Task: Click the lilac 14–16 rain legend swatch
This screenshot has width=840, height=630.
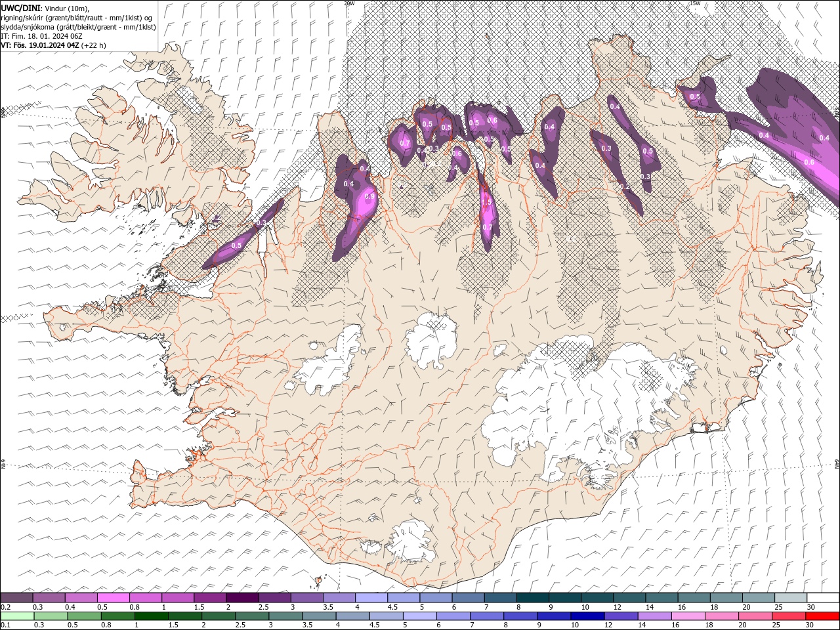Action: [x=654, y=616]
